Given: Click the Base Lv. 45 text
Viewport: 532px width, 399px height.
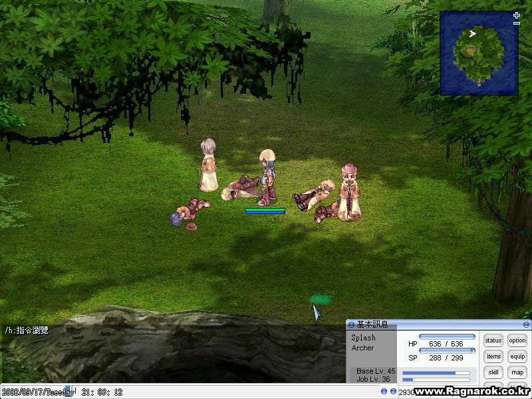Looking at the screenshot, I should tap(376, 371).
